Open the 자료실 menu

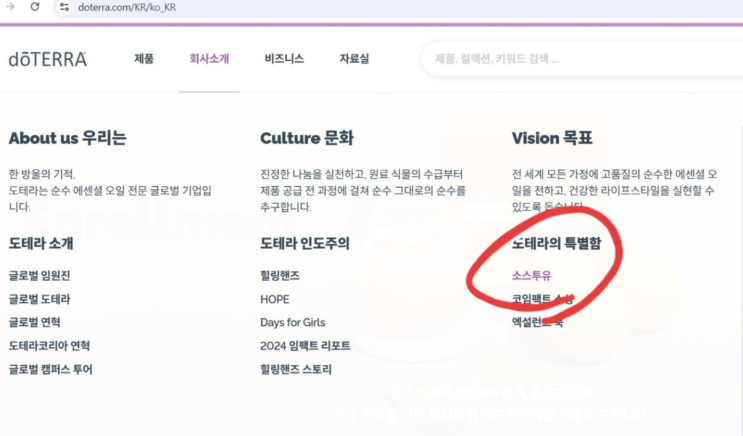pos(354,59)
